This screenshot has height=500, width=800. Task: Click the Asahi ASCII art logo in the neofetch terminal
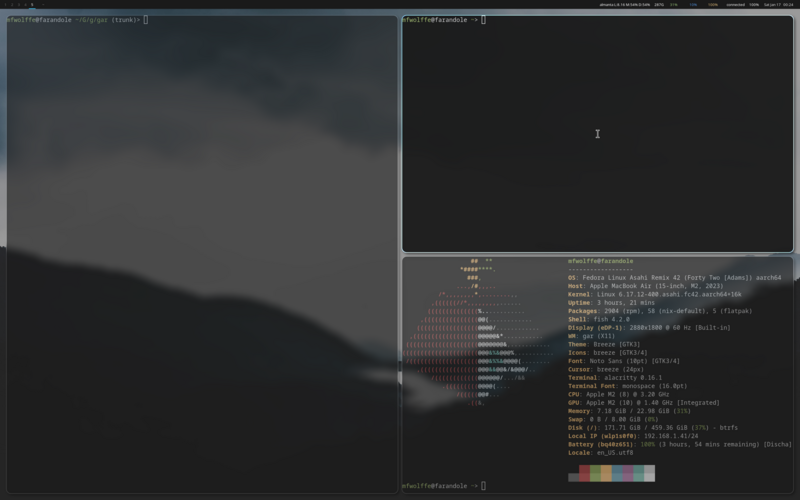479,332
